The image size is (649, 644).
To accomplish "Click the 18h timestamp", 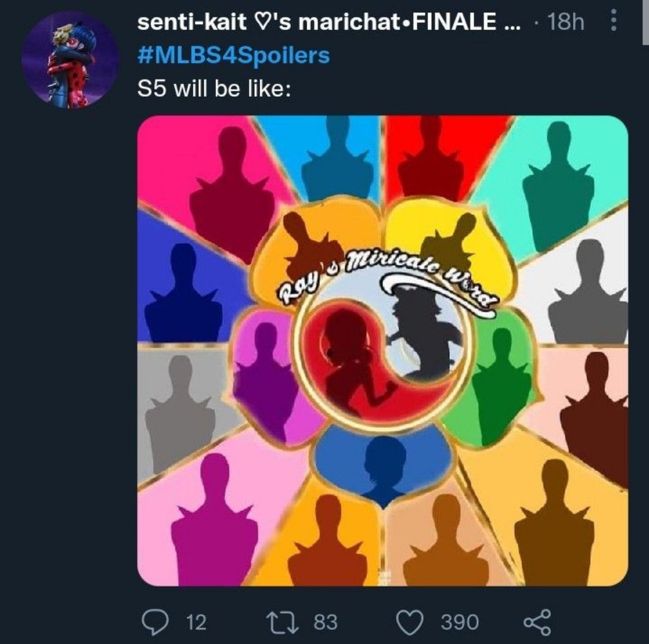I will (566, 23).
